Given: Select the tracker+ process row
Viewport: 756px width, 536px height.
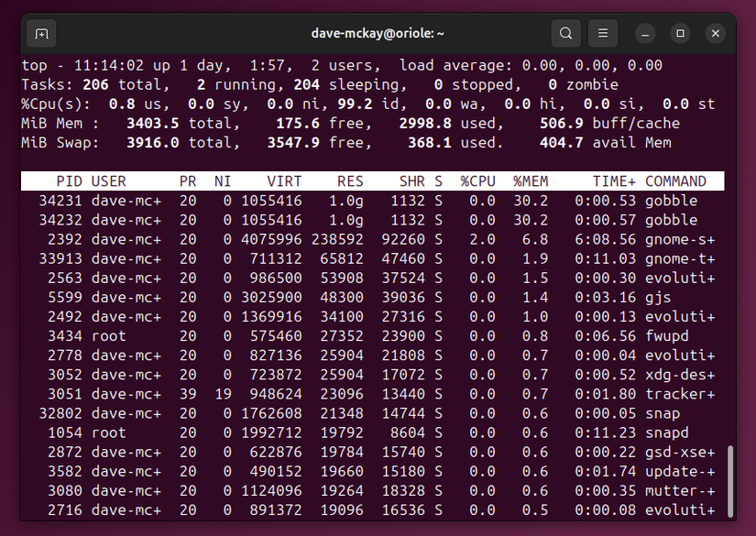Looking at the screenshot, I should (x=367, y=393).
